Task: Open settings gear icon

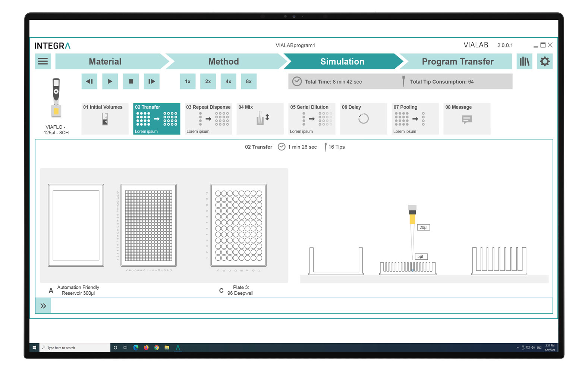Action: [x=544, y=62]
